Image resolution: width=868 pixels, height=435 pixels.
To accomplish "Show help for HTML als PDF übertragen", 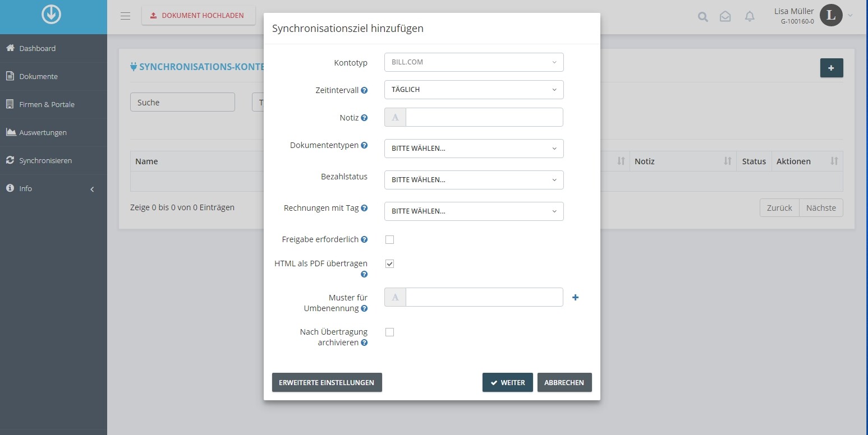I will click(364, 275).
